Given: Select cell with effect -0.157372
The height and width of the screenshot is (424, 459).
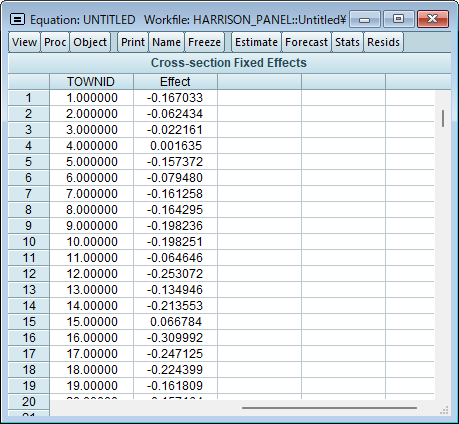Looking at the screenshot, I should coord(175,162).
